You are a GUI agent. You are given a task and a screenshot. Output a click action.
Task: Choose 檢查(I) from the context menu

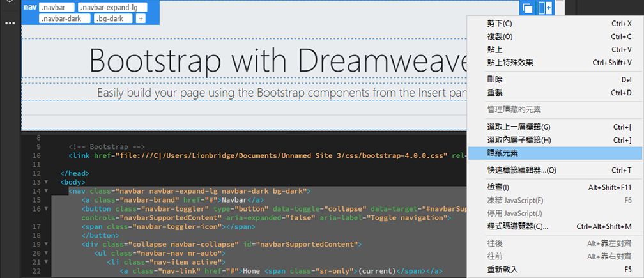coord(555,187)
